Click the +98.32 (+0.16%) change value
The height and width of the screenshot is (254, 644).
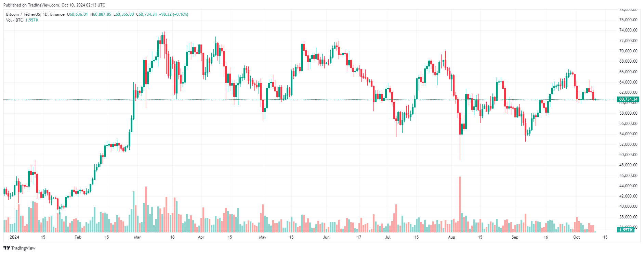tap(174, 14)
